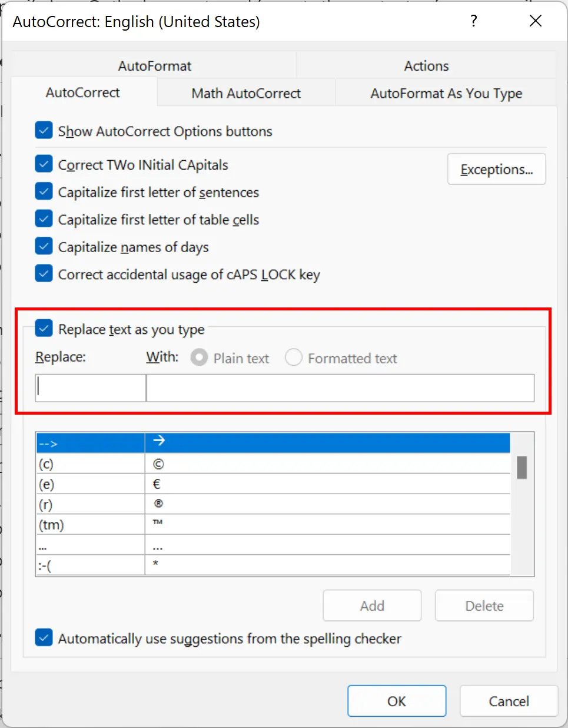Toggle Show AutoCorrect Options buttons checkbox

tap(44, 130)
